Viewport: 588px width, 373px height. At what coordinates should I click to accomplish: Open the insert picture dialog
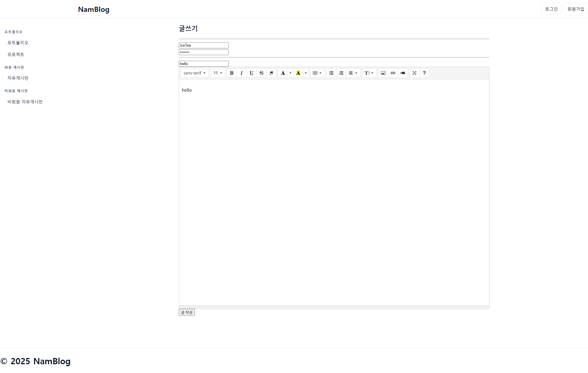tap(383, 73)
